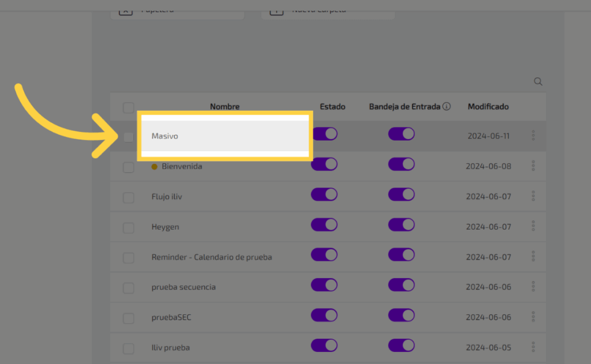Tick the select-all checkbox in the table header
Image resolution: width=591 pixels, height=364 pixels.
(x=128, y=107)
